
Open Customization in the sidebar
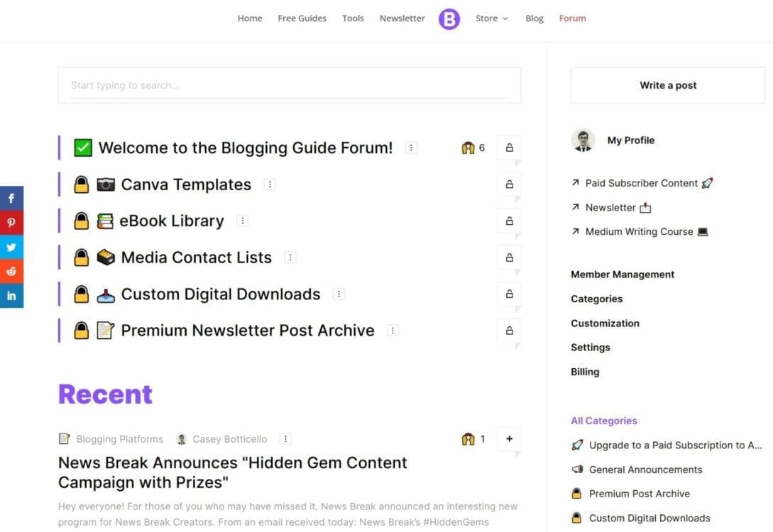click(605, 323)
